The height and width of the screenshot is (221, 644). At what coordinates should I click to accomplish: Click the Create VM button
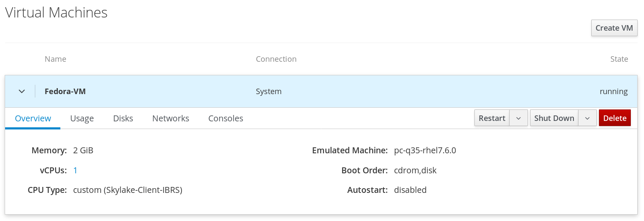[614, 28]
